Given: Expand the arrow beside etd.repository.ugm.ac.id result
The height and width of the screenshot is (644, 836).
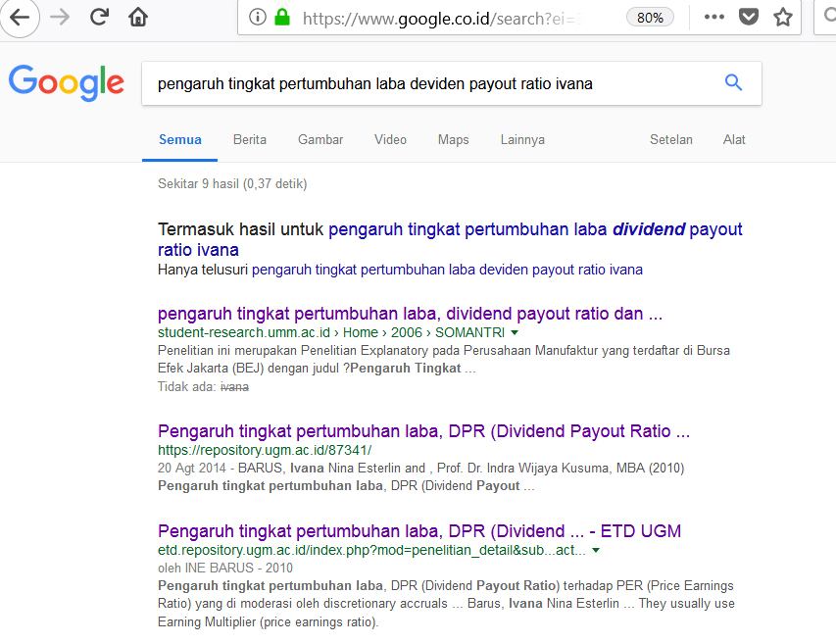Looking at the screenshot, I should click(595, 551).
